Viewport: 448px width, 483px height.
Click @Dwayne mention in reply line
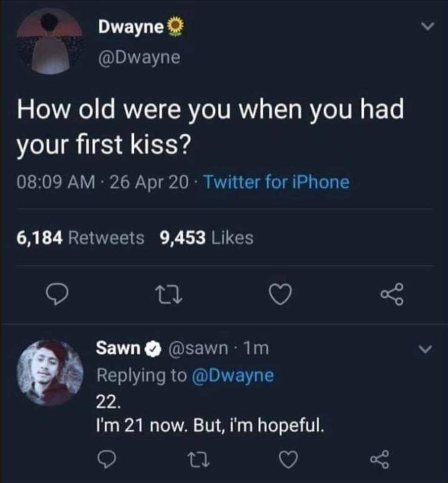(x=232, y=376)
